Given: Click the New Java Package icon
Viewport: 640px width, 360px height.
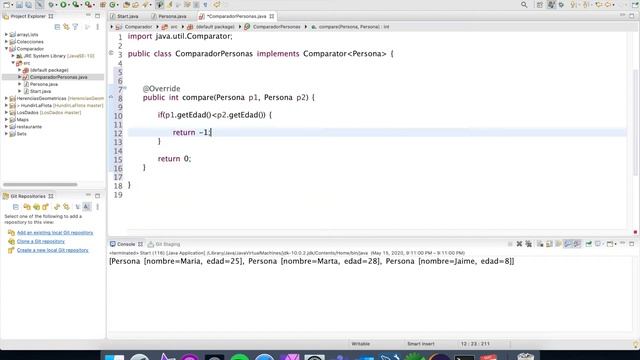Looking at the screenshot, I should click(x=103, y=5).
